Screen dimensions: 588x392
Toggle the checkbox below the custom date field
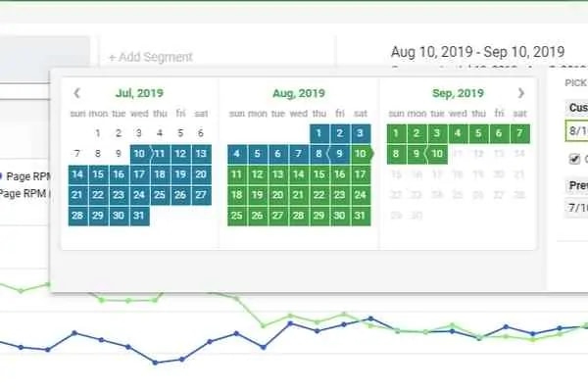[574, 159]
